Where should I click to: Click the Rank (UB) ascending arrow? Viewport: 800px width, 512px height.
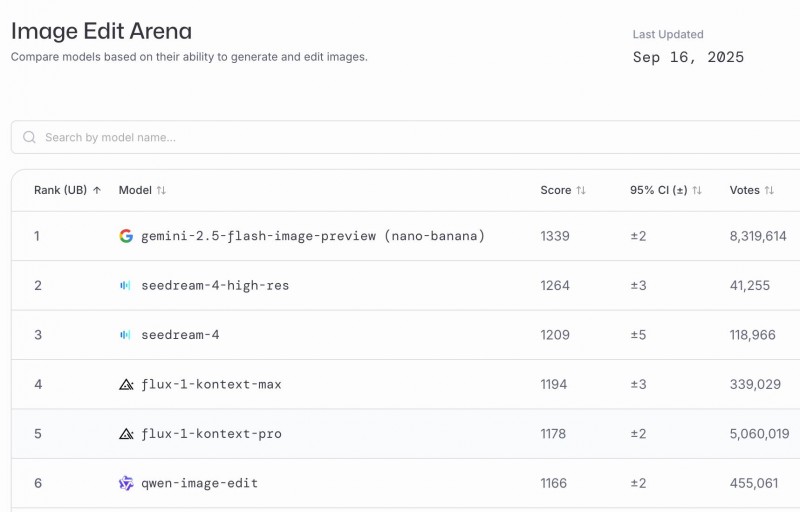point(97,190)
